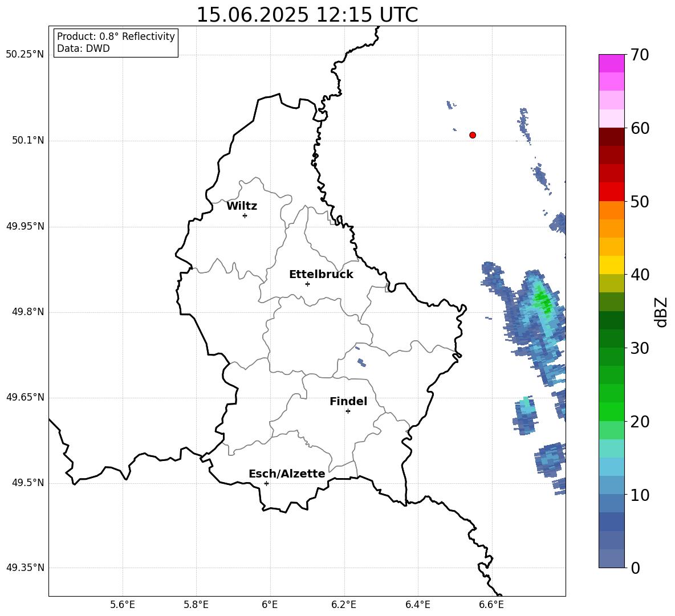Pick the orange swatch just below 50
The height and width of the screenshot is (616, 675).
[612, 210]
